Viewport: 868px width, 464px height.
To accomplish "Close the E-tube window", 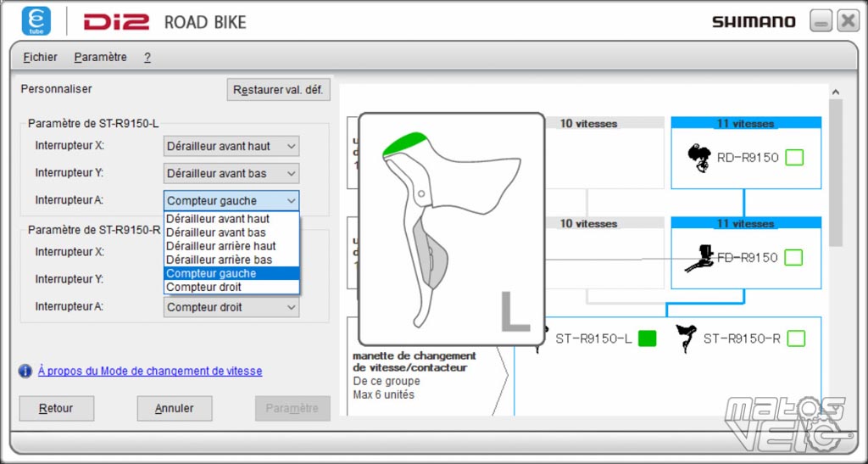I will [848, 21].
